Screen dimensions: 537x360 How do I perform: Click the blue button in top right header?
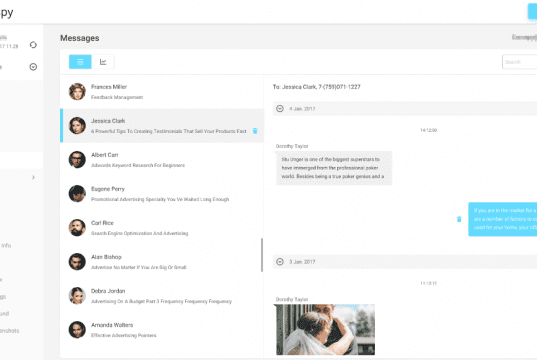(x=532, y=12)
